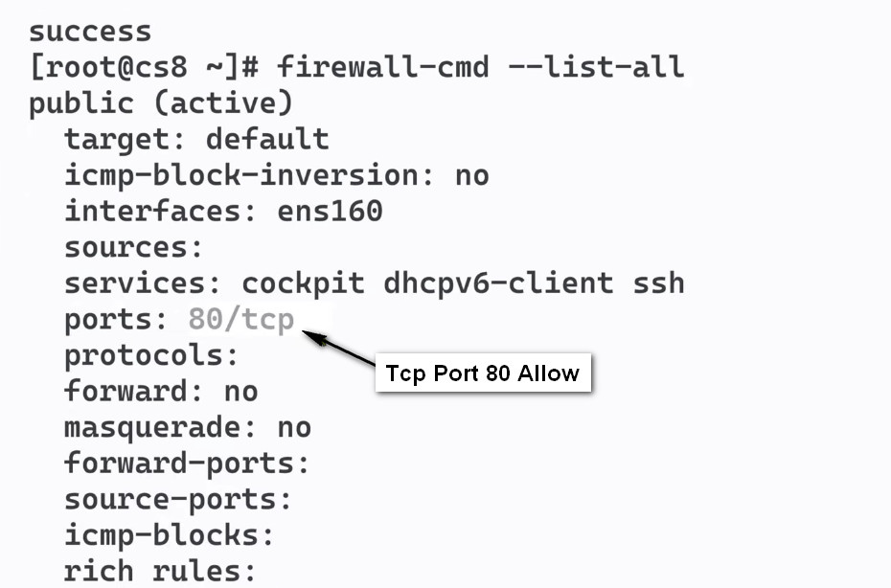
Task: Click the 'sources:' line
Action: 133,248
